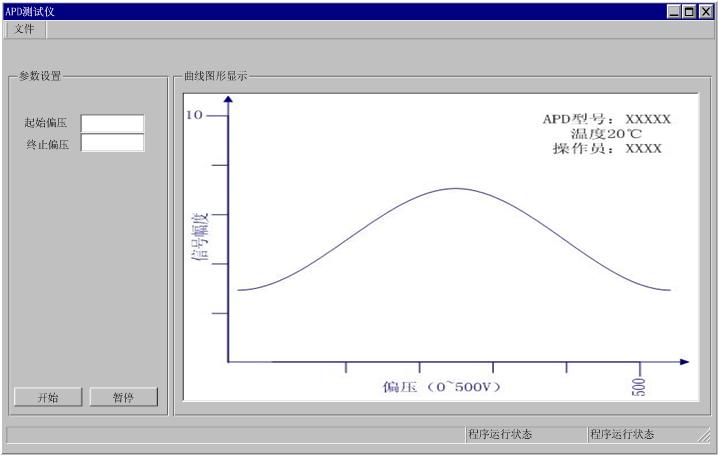
Task: Click the 参数设置 group title
Action: (x=40, y=76)
